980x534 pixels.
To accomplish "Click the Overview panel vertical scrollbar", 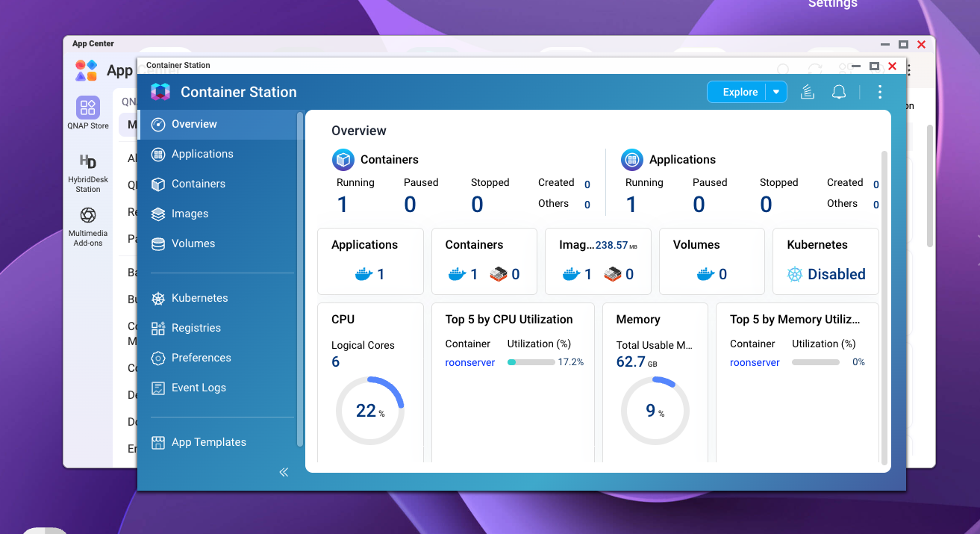I will coord(884,306).
